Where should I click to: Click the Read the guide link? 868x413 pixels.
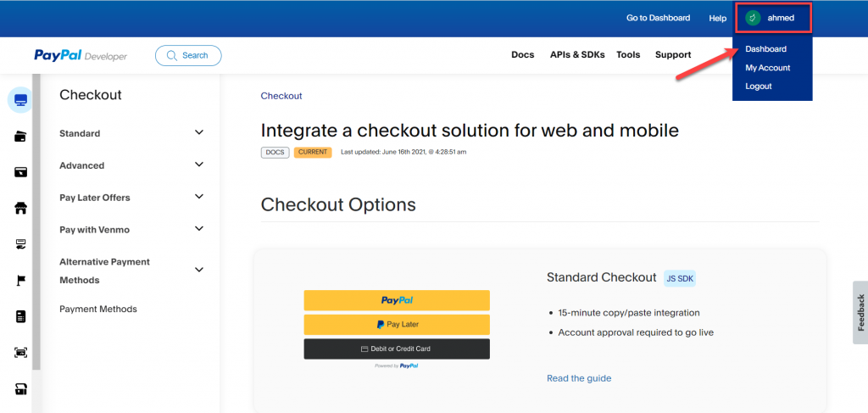(x=579, y=378)
